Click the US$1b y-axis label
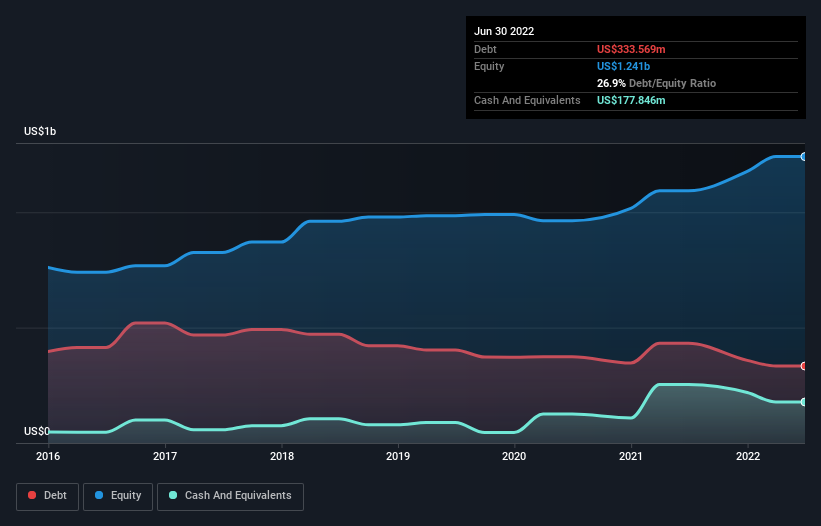821x526 pixels. pos(40,131)
